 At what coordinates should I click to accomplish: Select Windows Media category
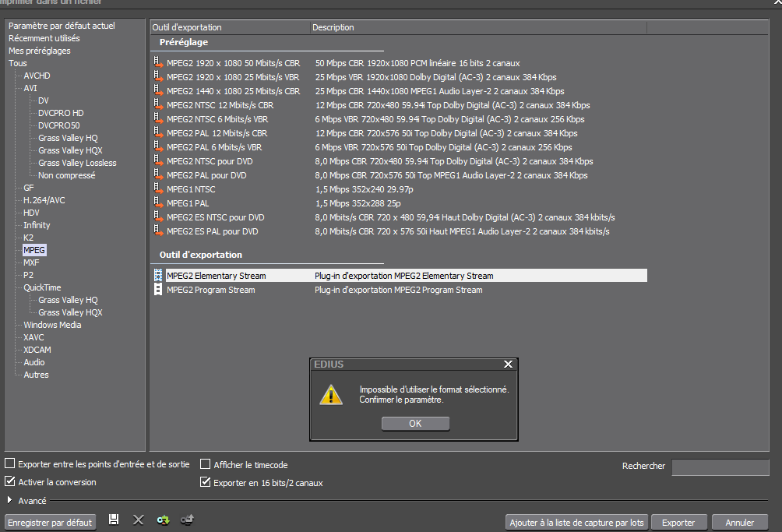(x=52, y=325)
